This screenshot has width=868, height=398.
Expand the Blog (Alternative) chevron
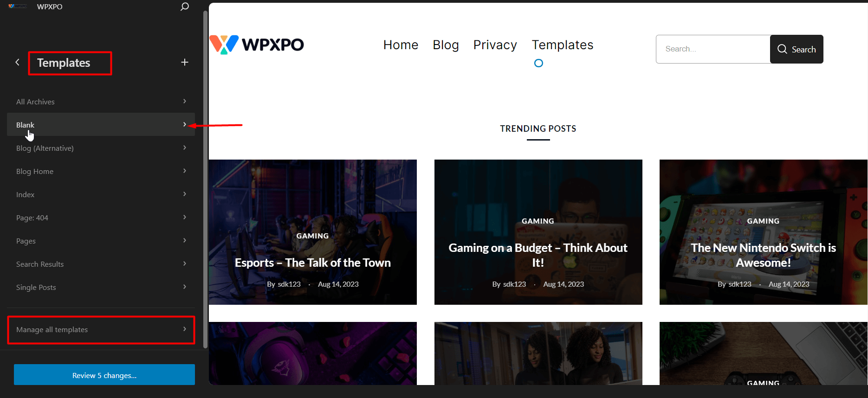(185, 148)
